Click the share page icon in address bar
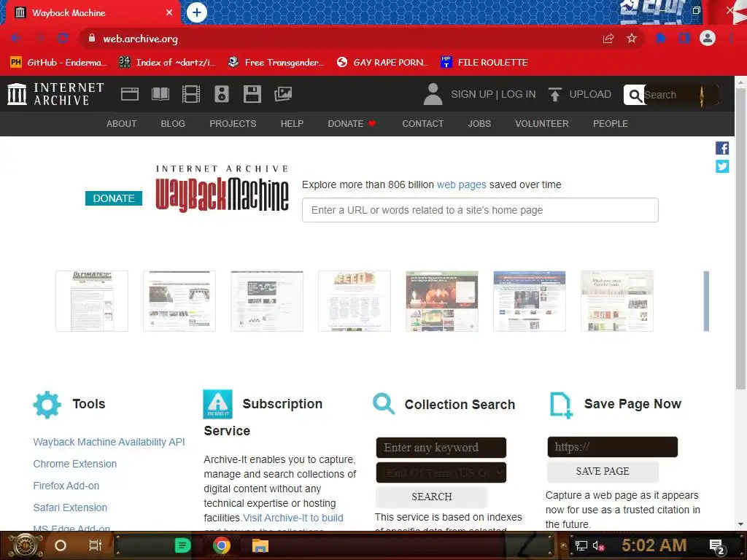 (608, 39)
